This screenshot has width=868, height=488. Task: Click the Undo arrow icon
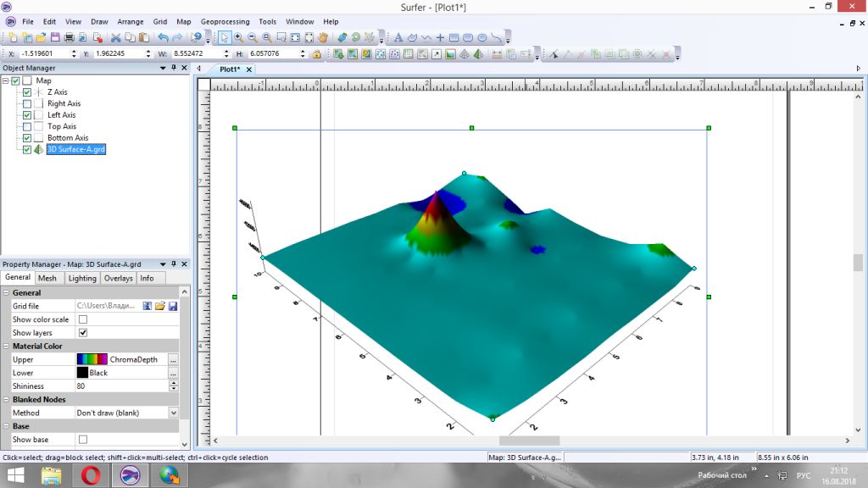pos(163,37)
